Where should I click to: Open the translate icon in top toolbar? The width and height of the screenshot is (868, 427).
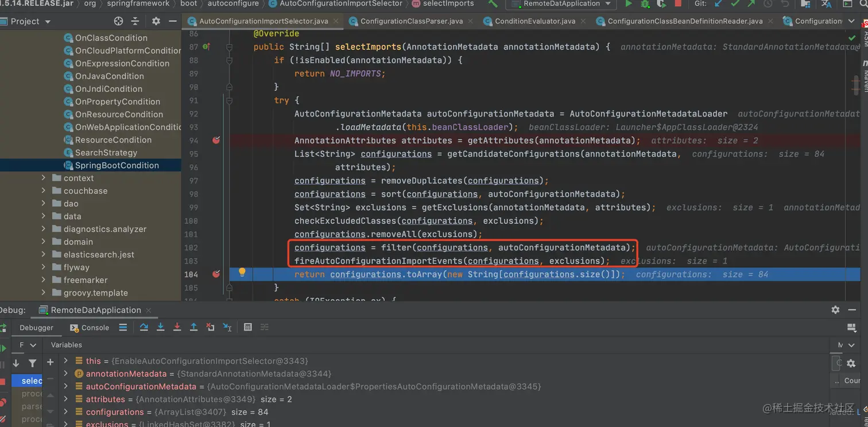click(826, 4)
